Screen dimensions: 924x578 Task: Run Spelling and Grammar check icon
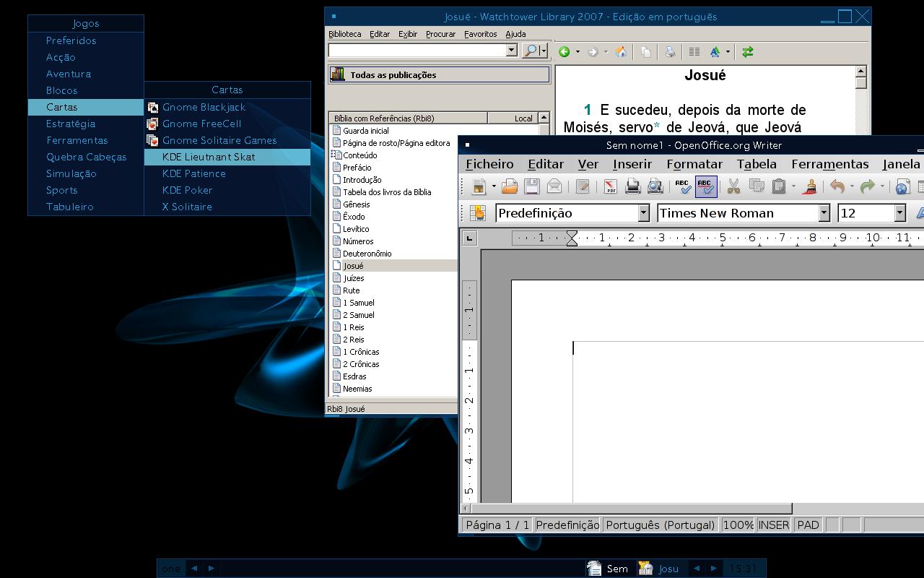(683, 186)
